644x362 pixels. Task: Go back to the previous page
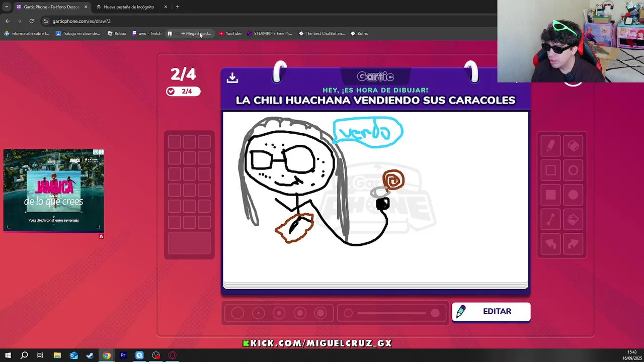click(x=7, y=21)
